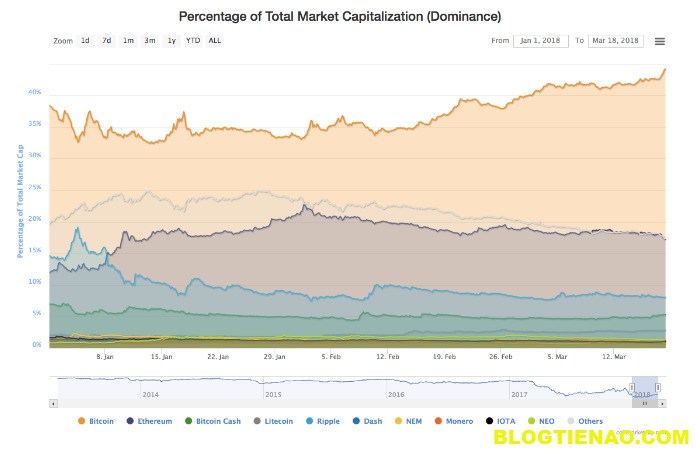
Task: Toggle Monero legend item
Action: pos(454,421)
